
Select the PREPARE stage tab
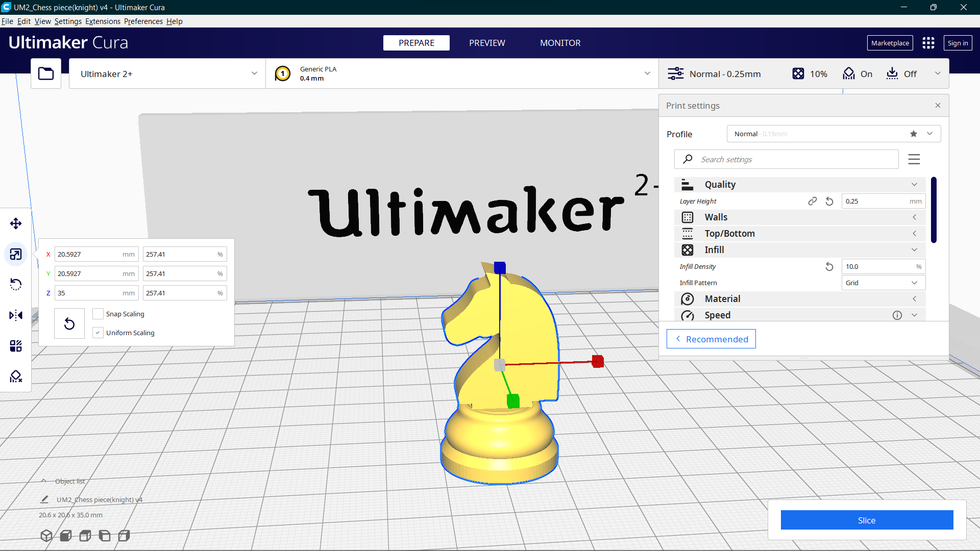[x=416, y=43]
